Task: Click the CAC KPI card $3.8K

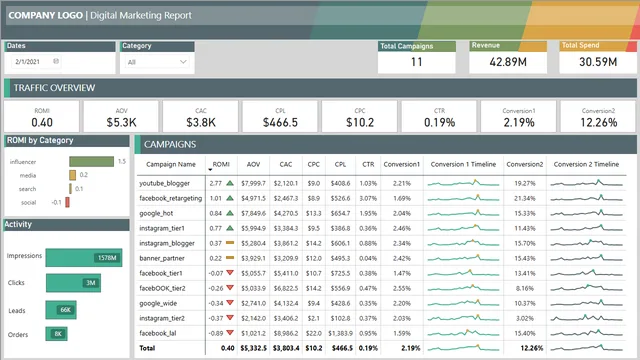Action: point(200,117)
